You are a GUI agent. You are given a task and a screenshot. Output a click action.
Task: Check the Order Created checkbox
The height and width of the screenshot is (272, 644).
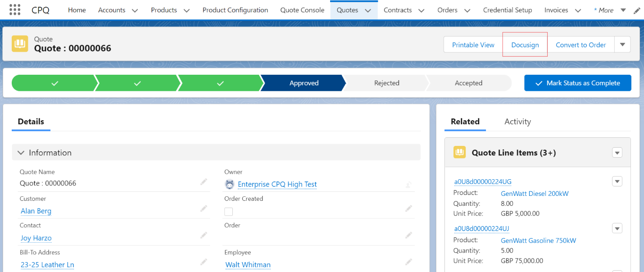(228, 212)
